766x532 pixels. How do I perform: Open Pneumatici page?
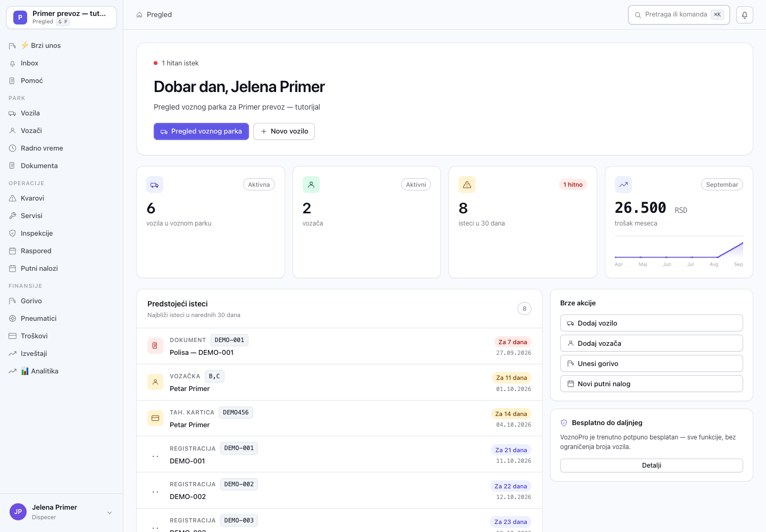[61, 319]
